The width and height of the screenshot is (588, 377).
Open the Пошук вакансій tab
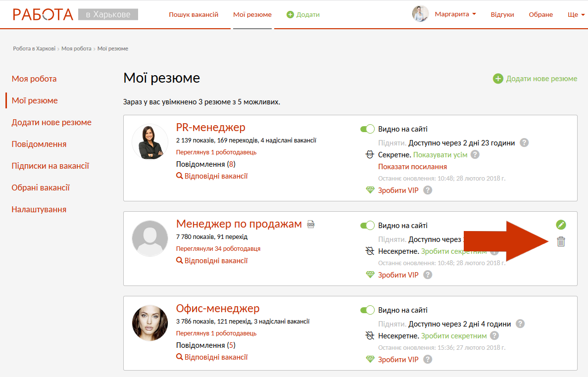(x=194, y=14)
